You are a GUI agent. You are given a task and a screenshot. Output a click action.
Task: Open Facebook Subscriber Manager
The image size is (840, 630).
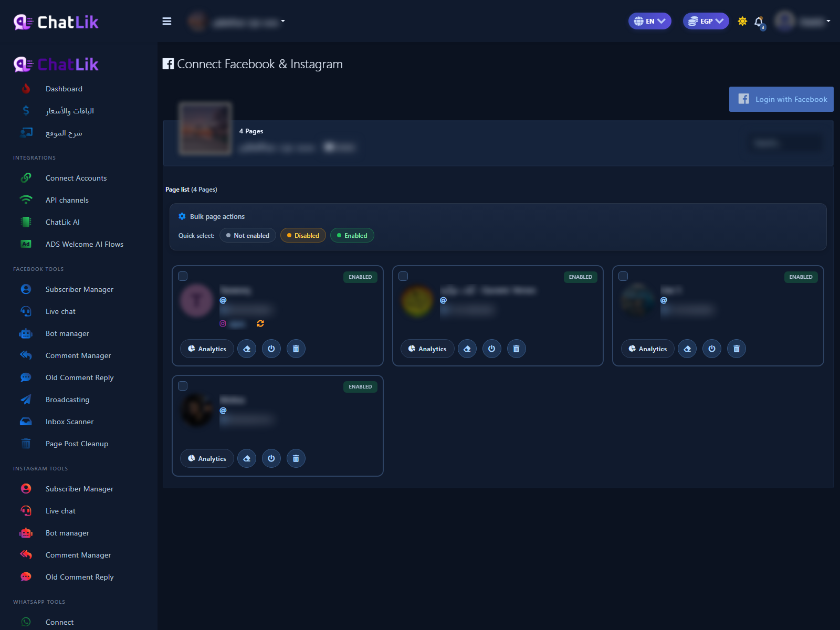click(x=79, y=289)
